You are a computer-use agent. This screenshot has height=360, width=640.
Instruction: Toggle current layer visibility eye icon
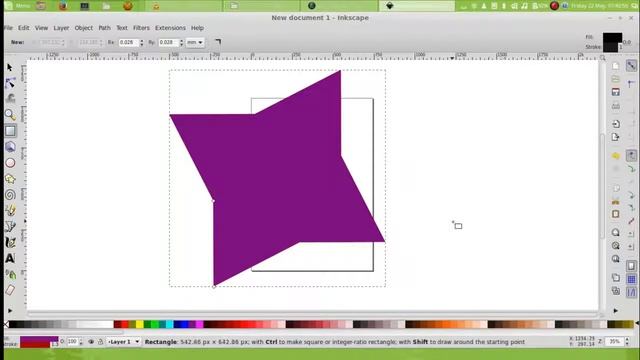[91, 342]
